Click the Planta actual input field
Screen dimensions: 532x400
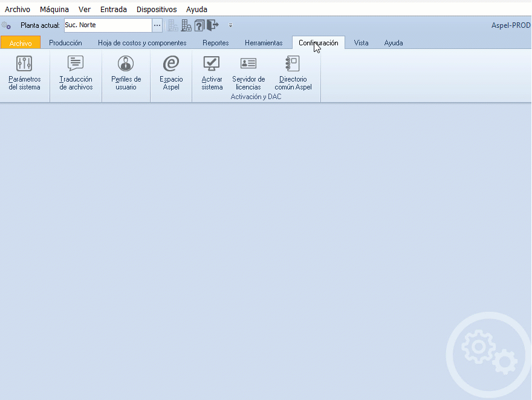pyautogui.click(x=108, y=25)
